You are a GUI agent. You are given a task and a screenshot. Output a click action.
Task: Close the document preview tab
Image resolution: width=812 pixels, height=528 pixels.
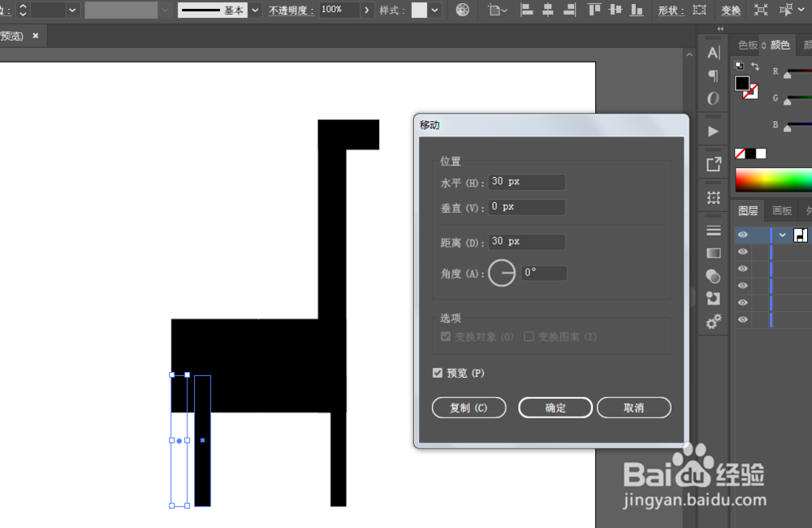[x=35, y=36]
